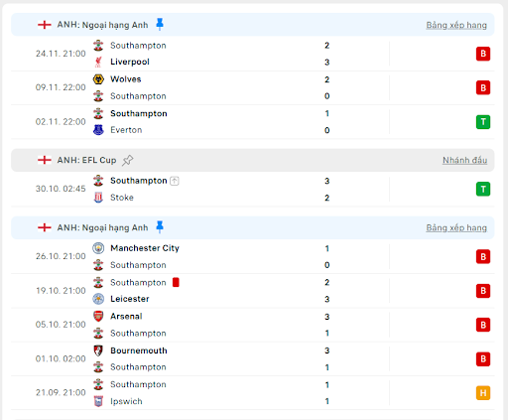Click the red card icon in the Leicester match
508x420 pixels.
[176, 282]
